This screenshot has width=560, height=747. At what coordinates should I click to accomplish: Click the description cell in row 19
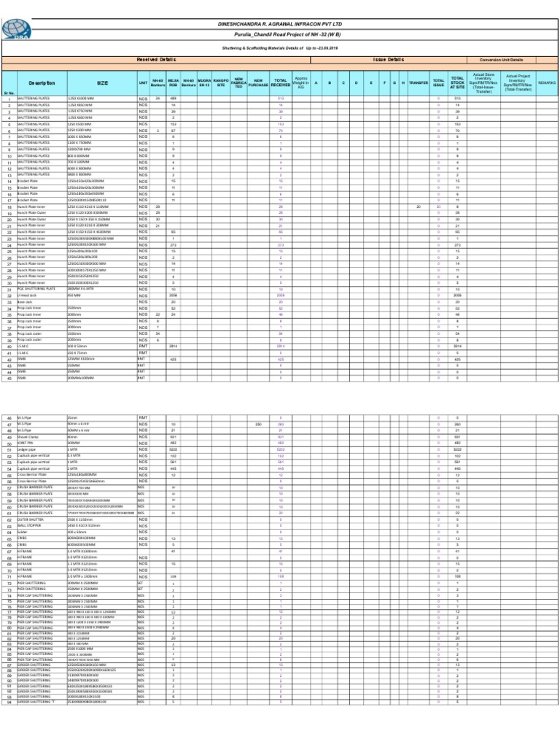click(42, 213)
